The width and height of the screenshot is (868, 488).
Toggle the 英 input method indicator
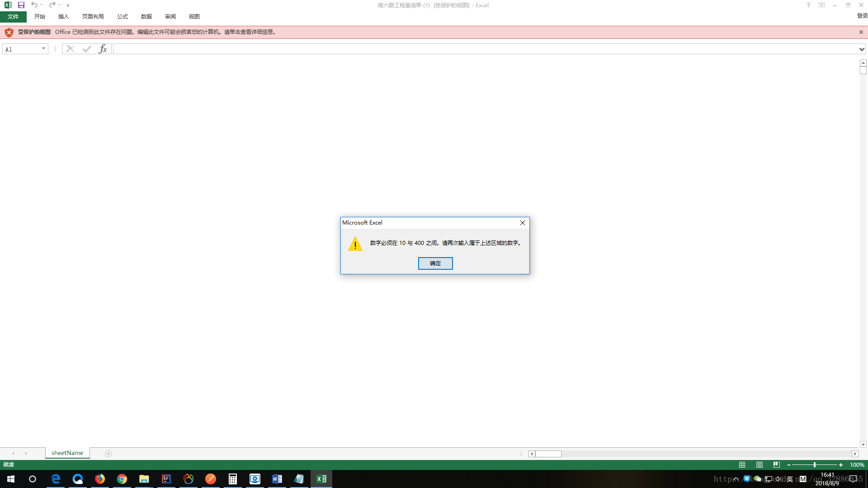pos(790,479)
